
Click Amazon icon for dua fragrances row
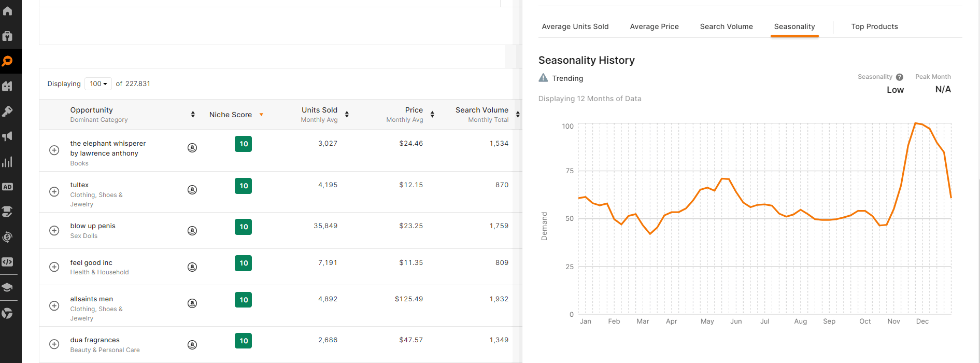point(192,345)
